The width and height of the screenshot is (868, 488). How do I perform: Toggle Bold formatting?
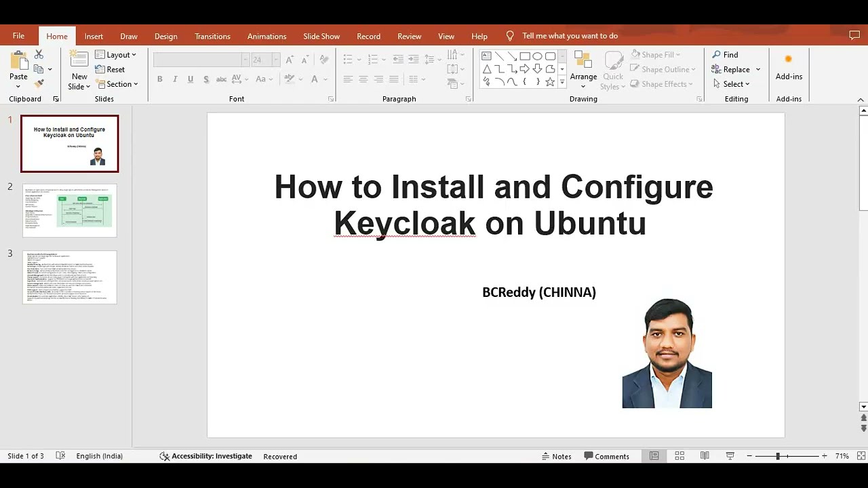point(159,79)
